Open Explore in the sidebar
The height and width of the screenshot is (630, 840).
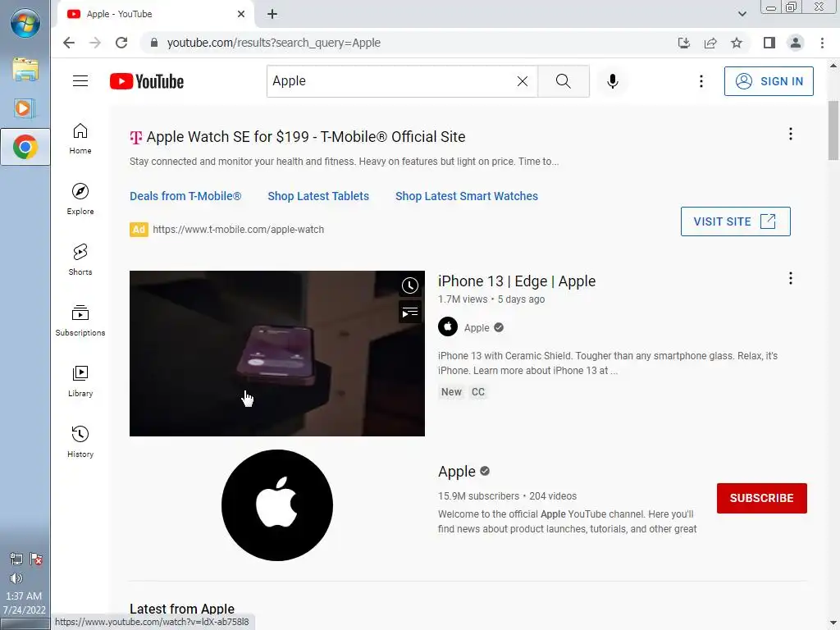80,199
